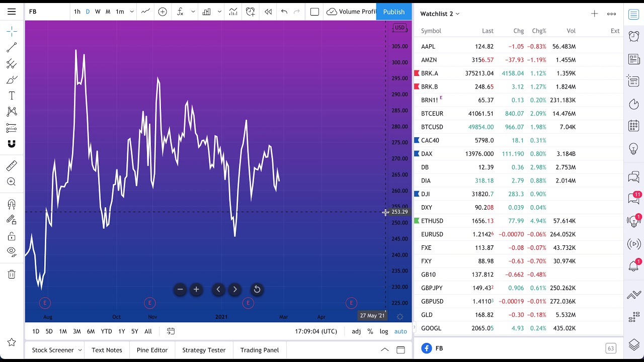644x362 pixels.
Task: Open the hamburger main menu
Action: click(12, 12)
